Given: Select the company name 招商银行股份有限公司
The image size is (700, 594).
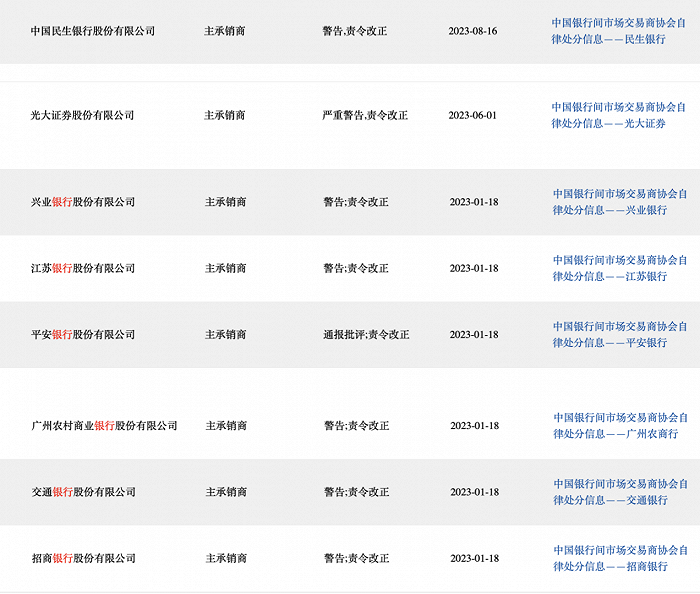Looking at the screenshot, I should 83,558.
